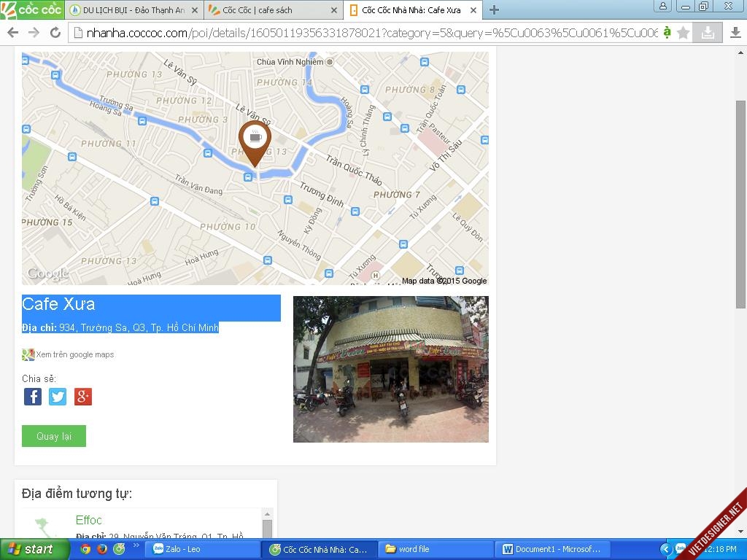Go forward with the browser forward arrow
Screen dimensions: 747x560
(x=34, y=32)
